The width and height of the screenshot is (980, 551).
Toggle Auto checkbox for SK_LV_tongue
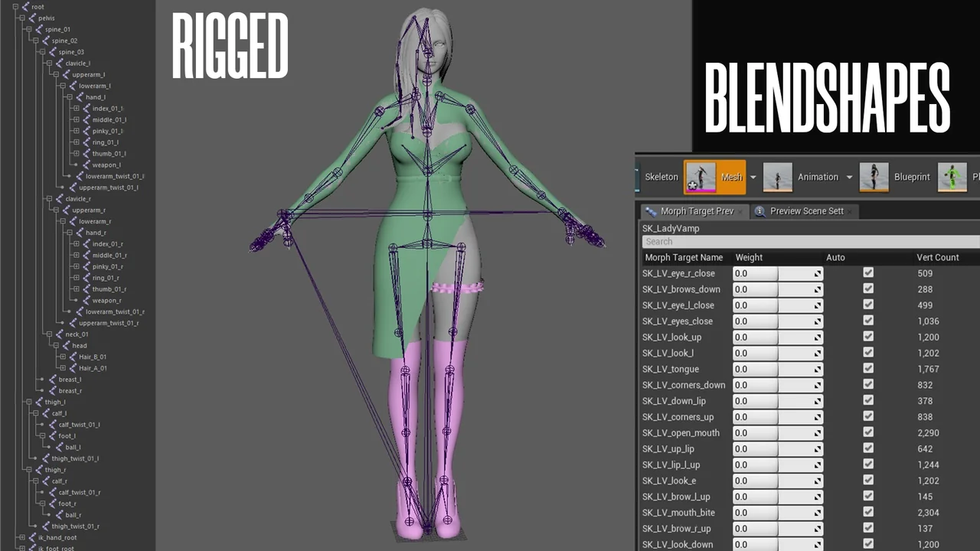pos(868,369)
